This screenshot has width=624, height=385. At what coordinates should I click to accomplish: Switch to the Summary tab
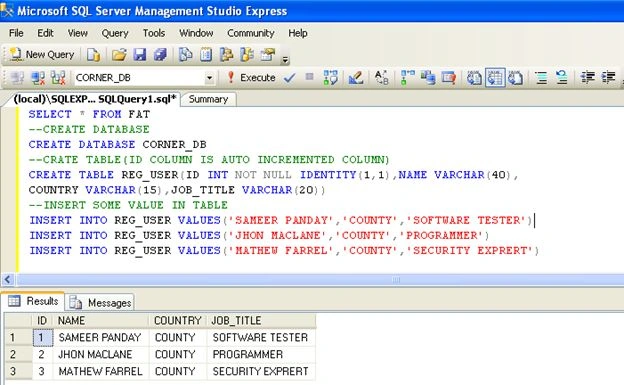pyautogui.click(x=208, y=99)
